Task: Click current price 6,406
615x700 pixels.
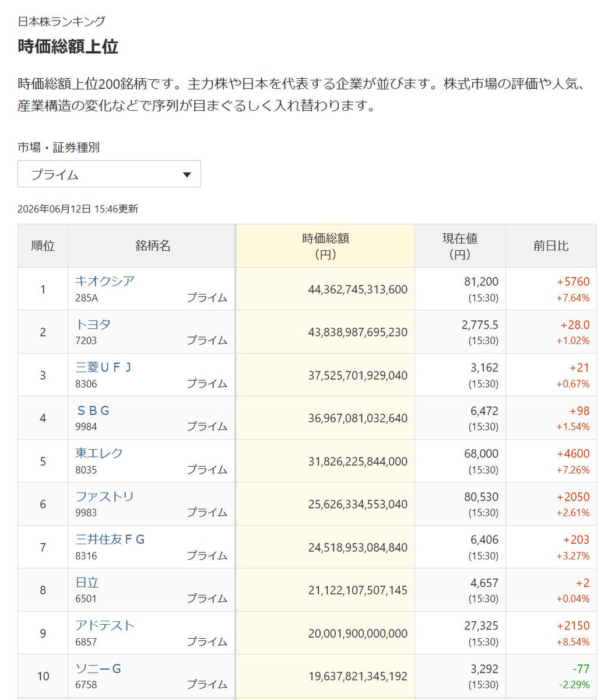Action: pyautogui.click(x=484, y=540)
